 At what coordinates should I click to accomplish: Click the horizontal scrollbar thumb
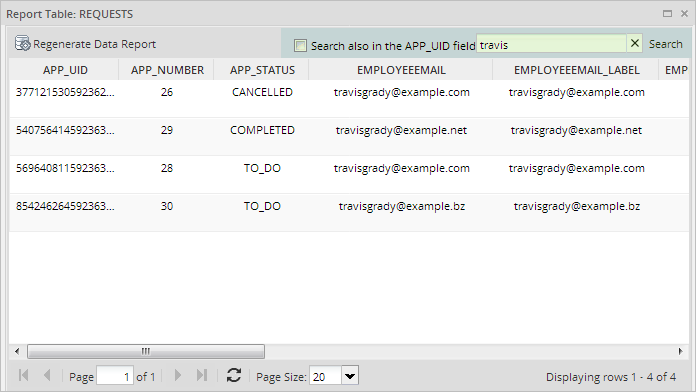tap(146, 351)
